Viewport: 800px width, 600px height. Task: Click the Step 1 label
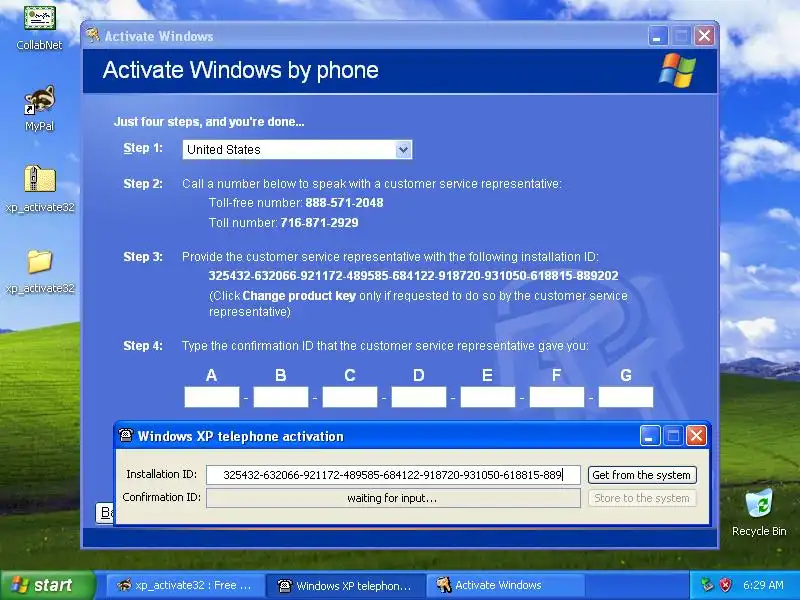tap(143, 148)
